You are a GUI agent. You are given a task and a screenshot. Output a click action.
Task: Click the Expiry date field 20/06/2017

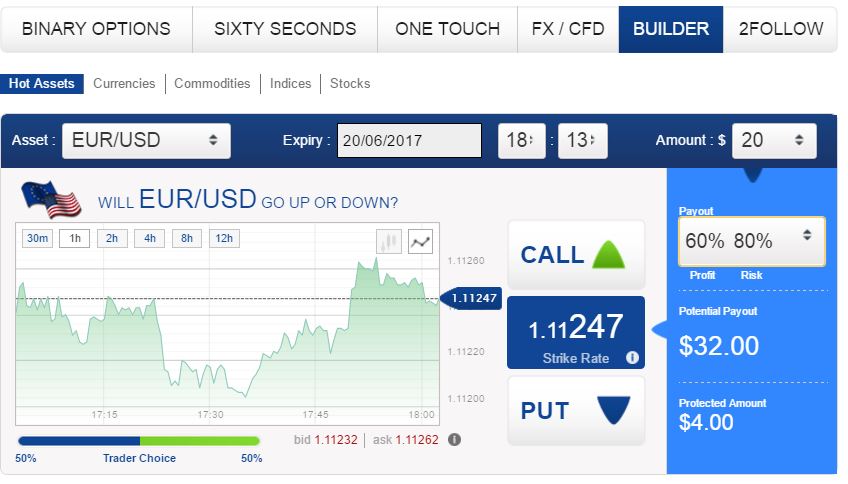click(x=409, y=141)
